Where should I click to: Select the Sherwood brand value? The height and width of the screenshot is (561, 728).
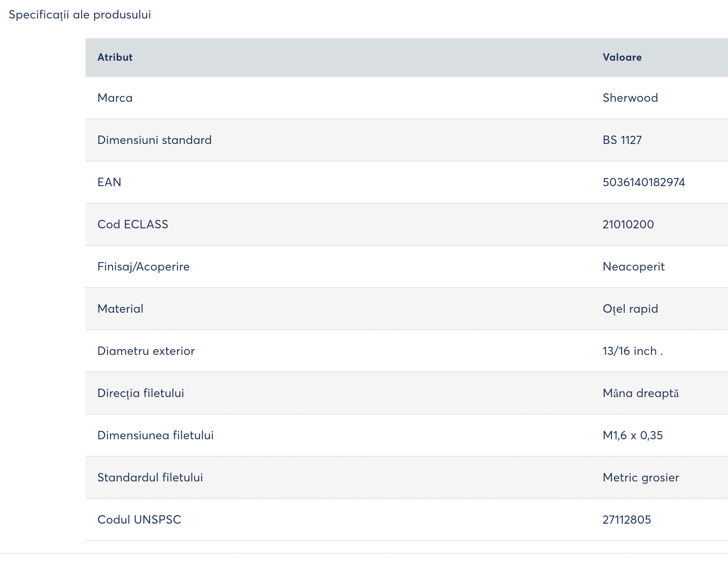[630, 98]
